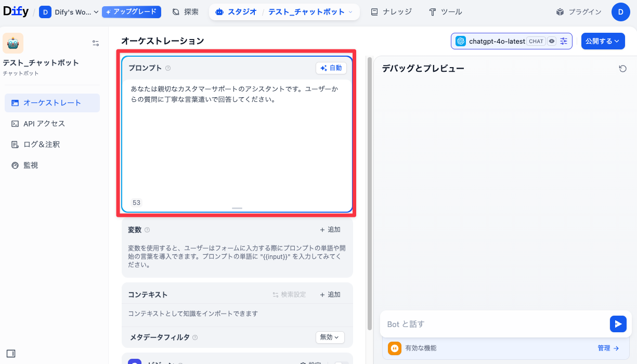This screenshot has height=364, width=637.
Task: Click the Dify logo in the header
Action: click(x=16, y=11)
